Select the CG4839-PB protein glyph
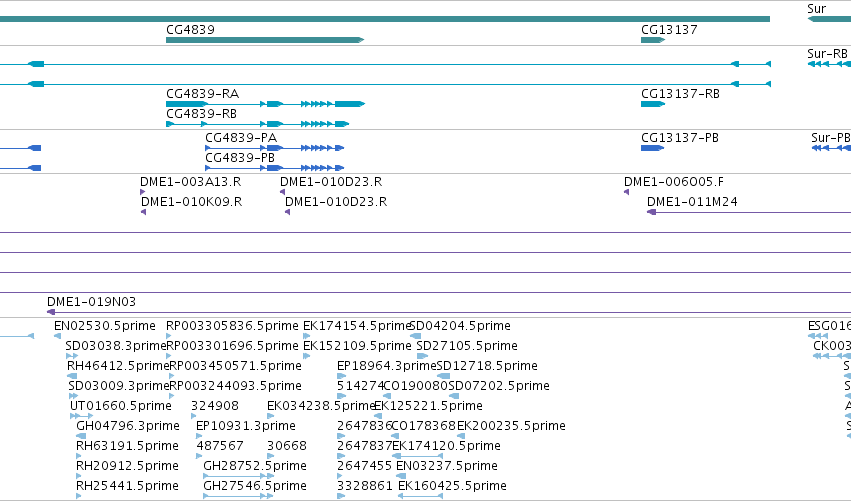The height and width of the screenshot is (501, 851). pos(275,168)
